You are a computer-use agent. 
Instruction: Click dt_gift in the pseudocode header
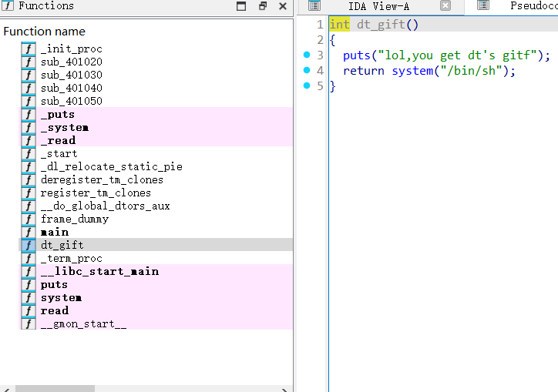pos(382,25)
